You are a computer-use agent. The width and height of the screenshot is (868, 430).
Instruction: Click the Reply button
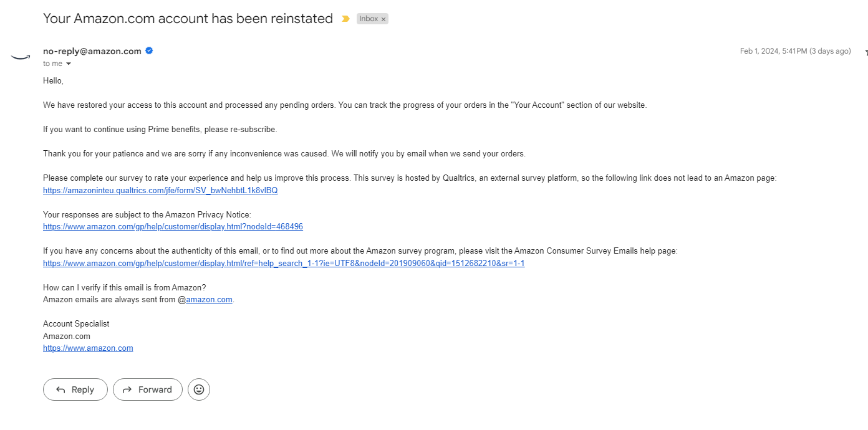click(x=75, y=389)
